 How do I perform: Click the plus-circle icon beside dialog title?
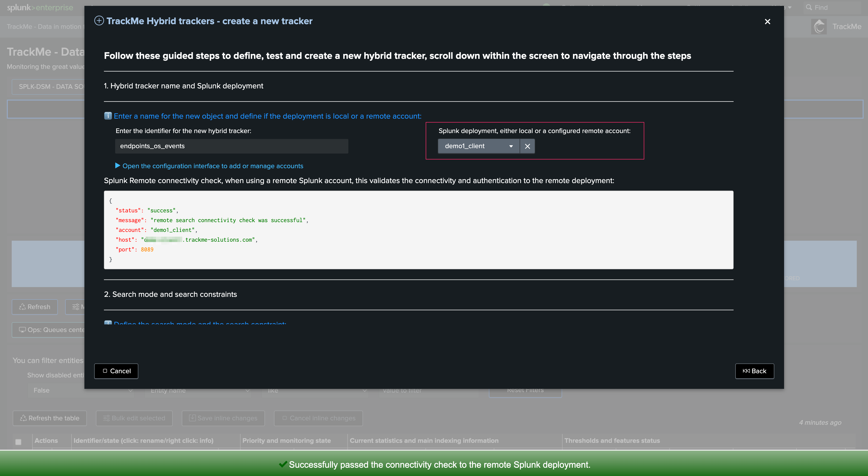tap(99, 21)
